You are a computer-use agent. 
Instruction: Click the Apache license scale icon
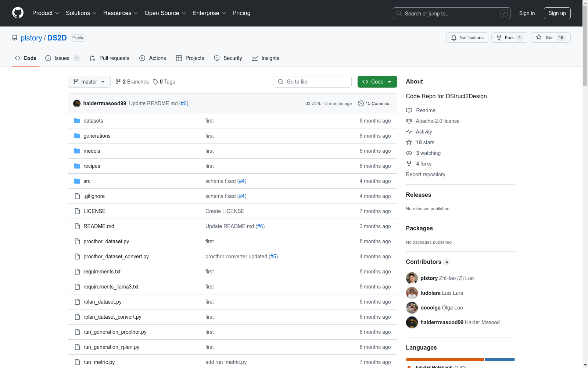(409, 121)
